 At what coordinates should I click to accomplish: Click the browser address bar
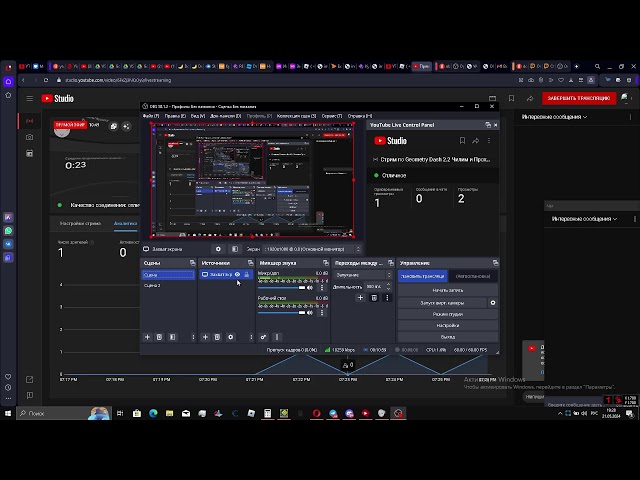[286, 80]
